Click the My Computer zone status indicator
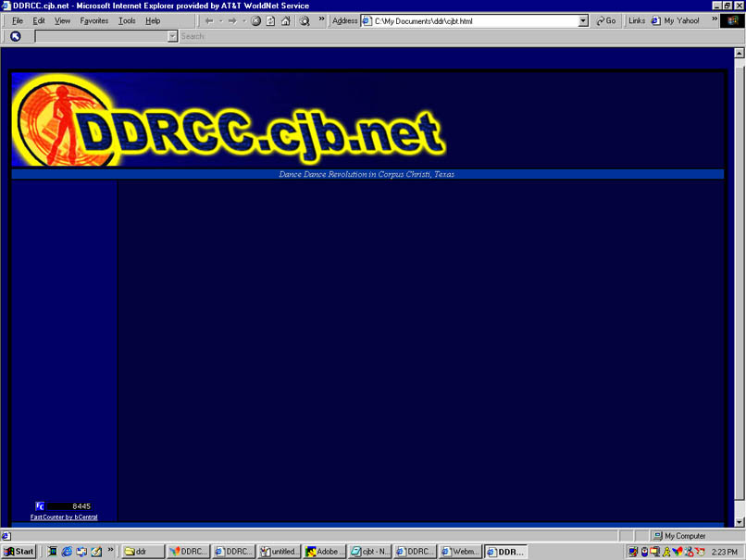Viewport: 746px width, 560px height. coord(679,536)
